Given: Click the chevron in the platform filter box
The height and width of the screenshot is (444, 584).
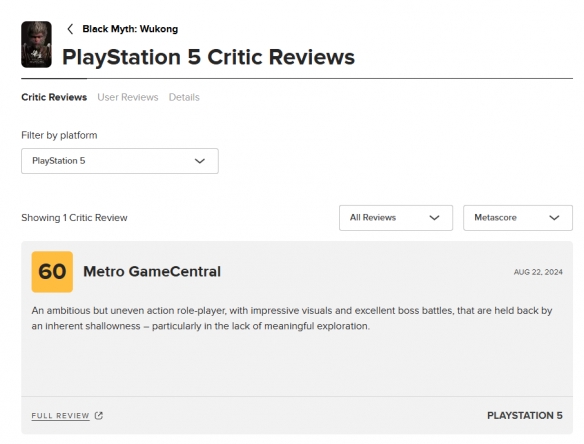Looking at the screenshot, I should pyautogui.click(x=200, y=161).
